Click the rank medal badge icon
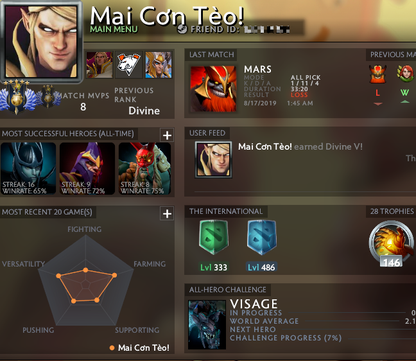This screenshot has height=361, width=416. pyautogui.click(x=15, y=97)
